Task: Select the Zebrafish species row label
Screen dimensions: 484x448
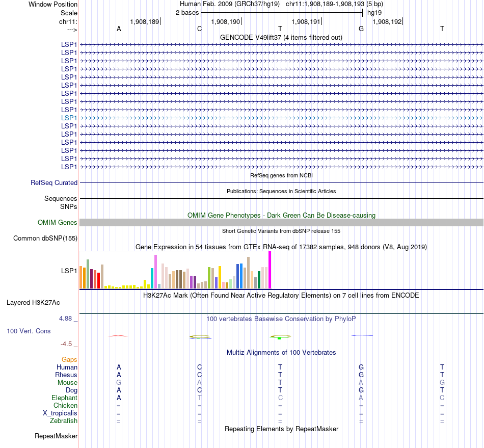Action: click(x=64, y=421)
